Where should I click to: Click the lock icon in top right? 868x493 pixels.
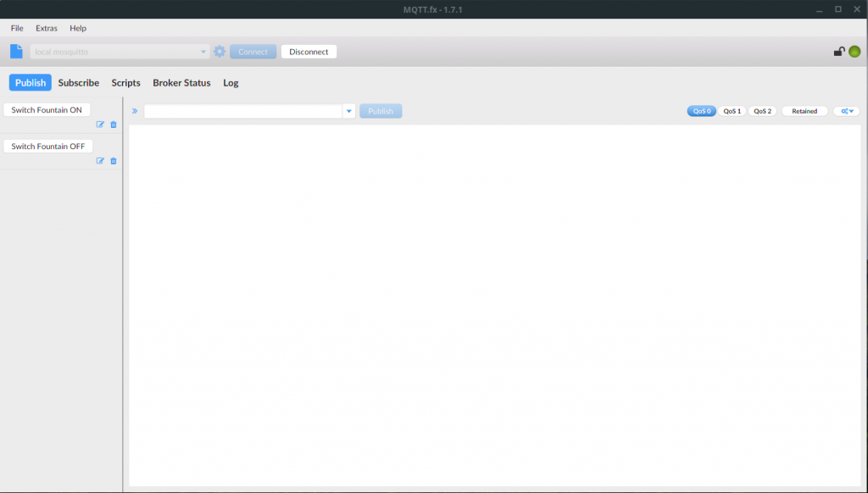point(839,52)
